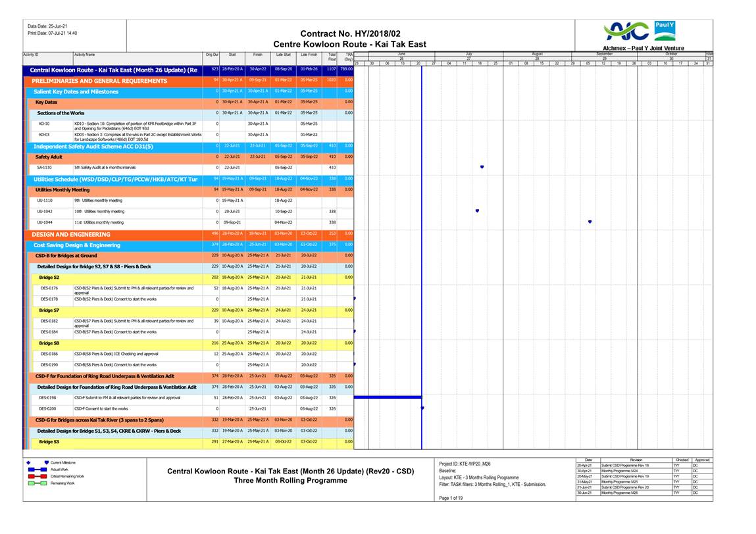This screenshot has height=534, width=756.
Task: Click the UU-1044 milestone marker in September
Action: 590,222
